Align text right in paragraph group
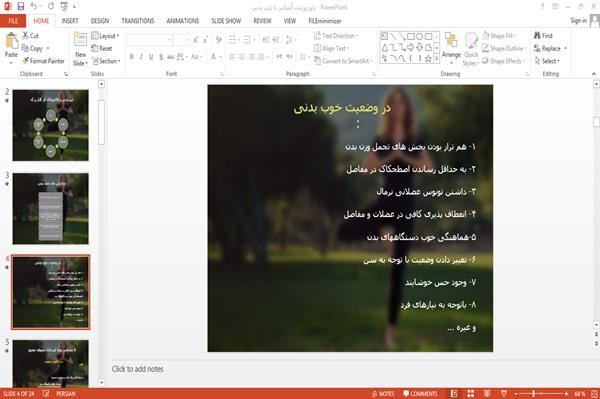Screen dimensions: 600x399 point(251,57)
